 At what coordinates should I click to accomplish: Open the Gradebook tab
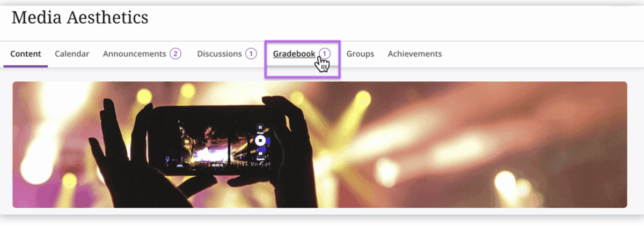coord(294,54)
